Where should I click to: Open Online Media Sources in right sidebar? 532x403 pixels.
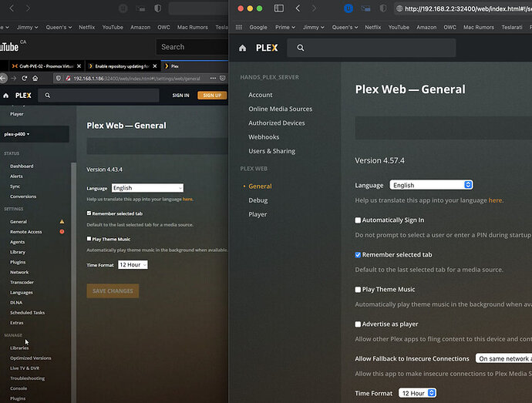tap(280, 109)
